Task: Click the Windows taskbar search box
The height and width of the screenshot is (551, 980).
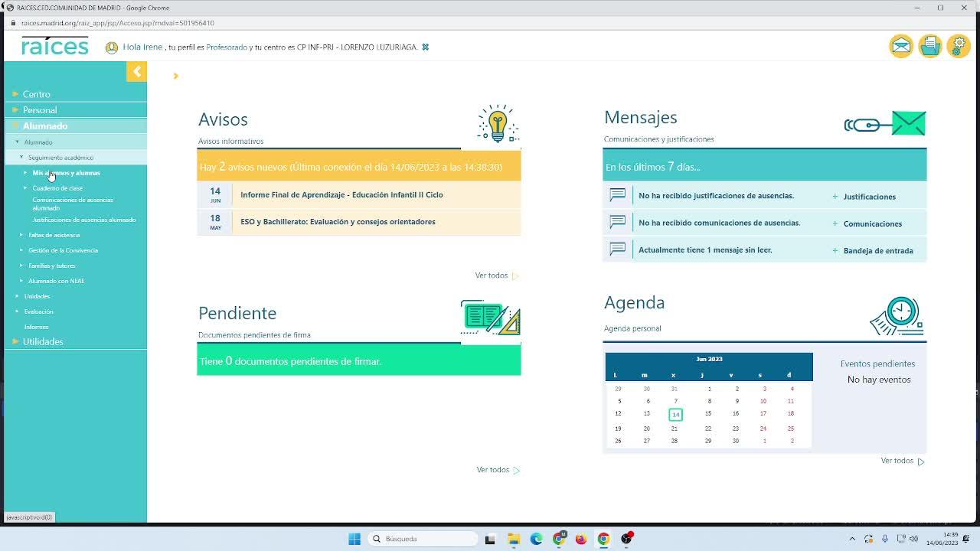Action: (x=423, y=539)
